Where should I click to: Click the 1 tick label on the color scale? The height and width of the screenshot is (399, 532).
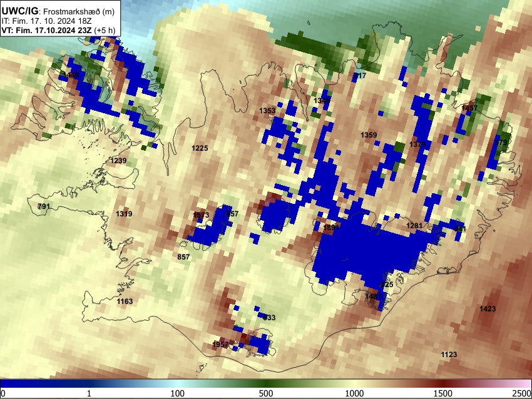(89, 393)
